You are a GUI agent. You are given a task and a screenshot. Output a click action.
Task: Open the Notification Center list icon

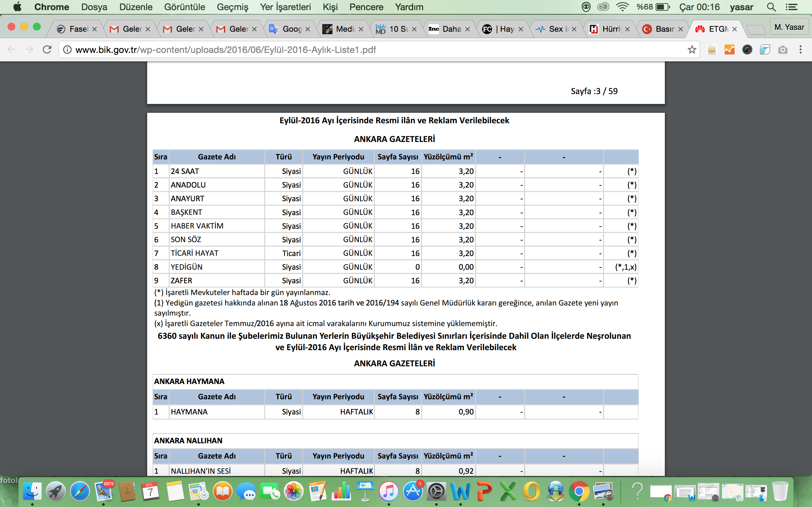click(x=791, y=7)
